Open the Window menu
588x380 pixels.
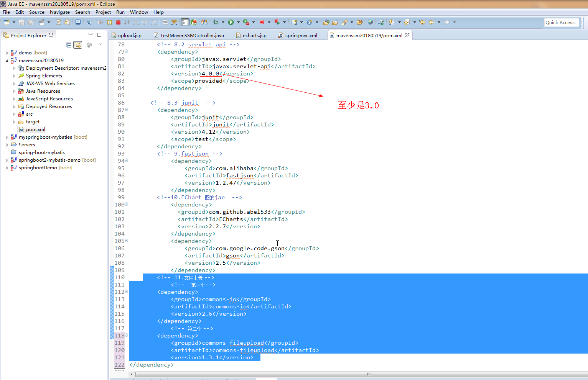coord(139,12)
